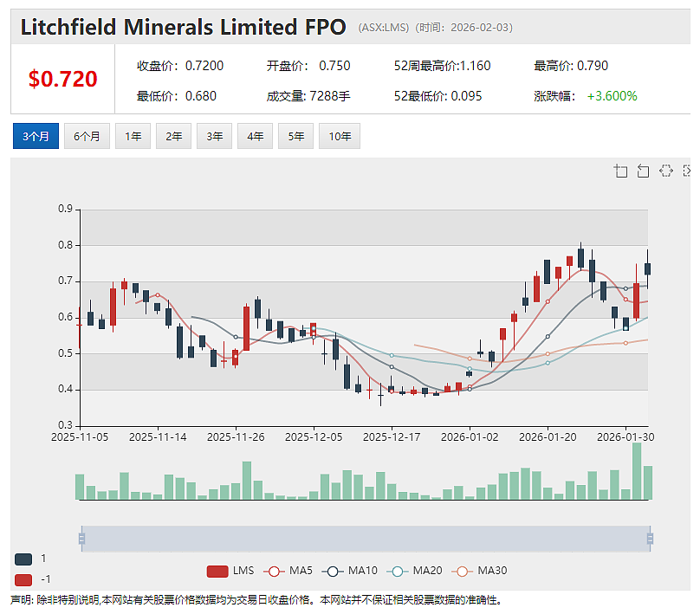Switch chart range to 3个月
Viewport: 700px width, 614px height.
[36, 136]
